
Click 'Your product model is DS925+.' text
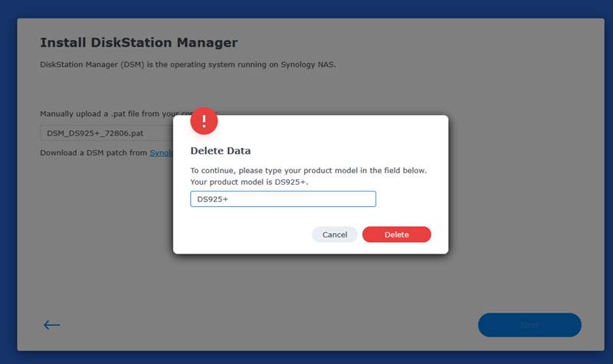(x=249, y=182)
